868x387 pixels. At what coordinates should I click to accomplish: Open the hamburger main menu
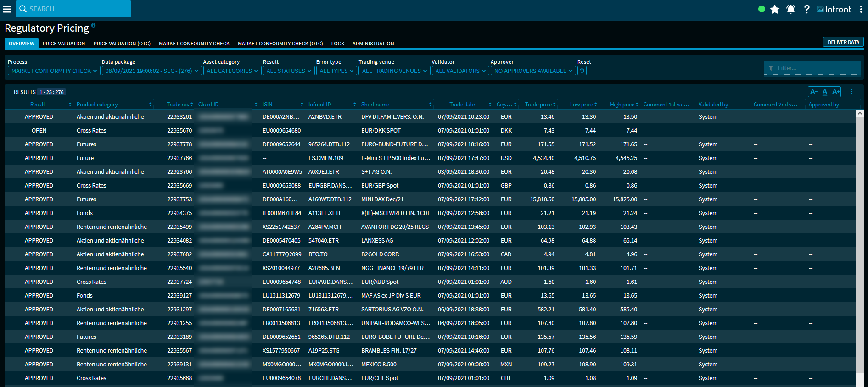[7, 9]
